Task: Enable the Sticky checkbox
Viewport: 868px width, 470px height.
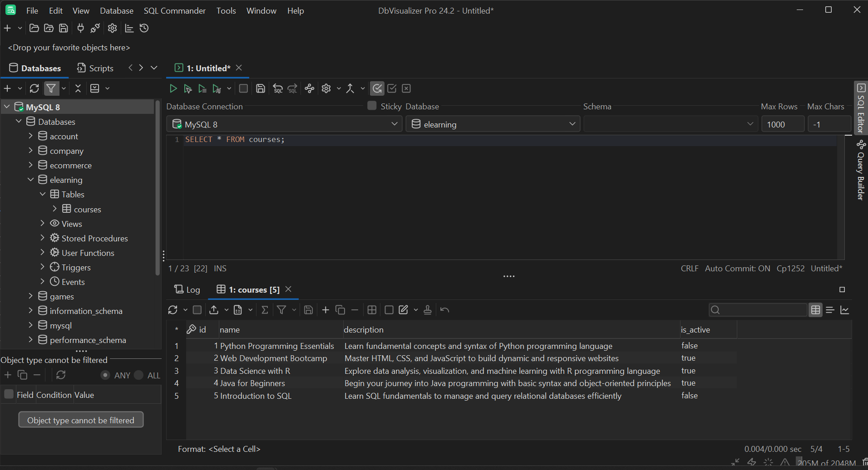Action: (372, 106)
